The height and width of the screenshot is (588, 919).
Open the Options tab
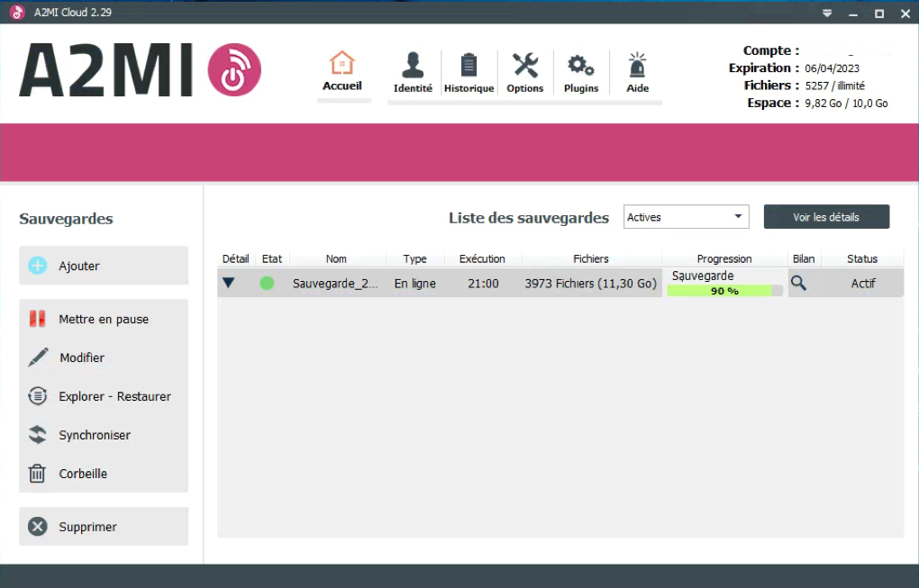[x=525, y=73]
